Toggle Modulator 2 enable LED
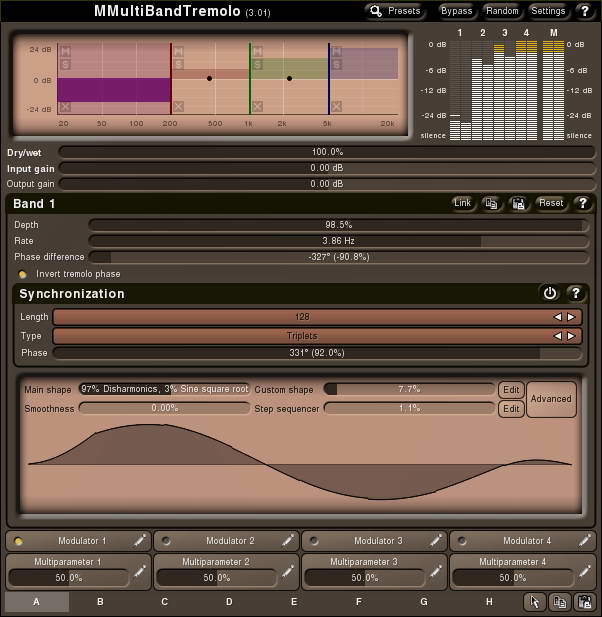Viewport: 602px width, 617px height. coord(166,541)
